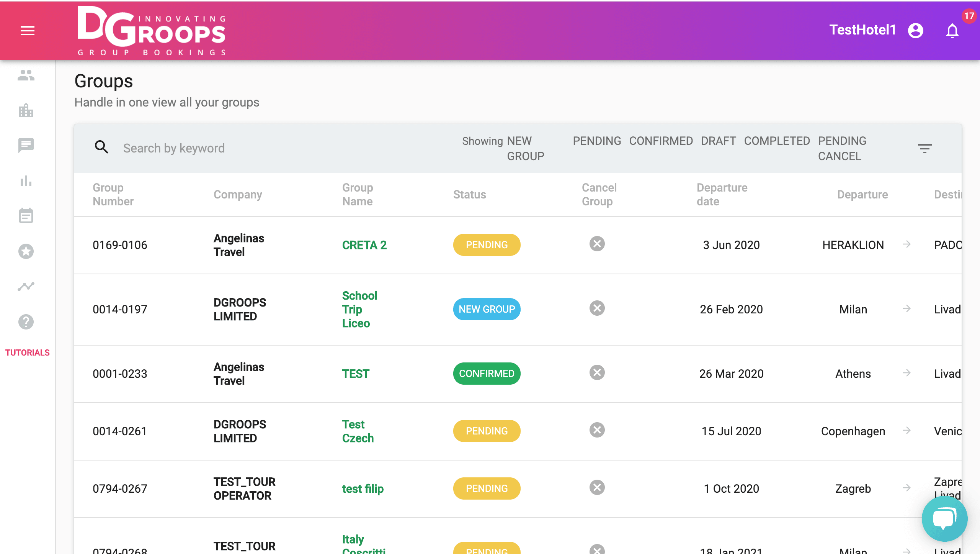980x554 pixels.
Task: Select the COMPLETED filter tab
Action: [x=777, y=141]
